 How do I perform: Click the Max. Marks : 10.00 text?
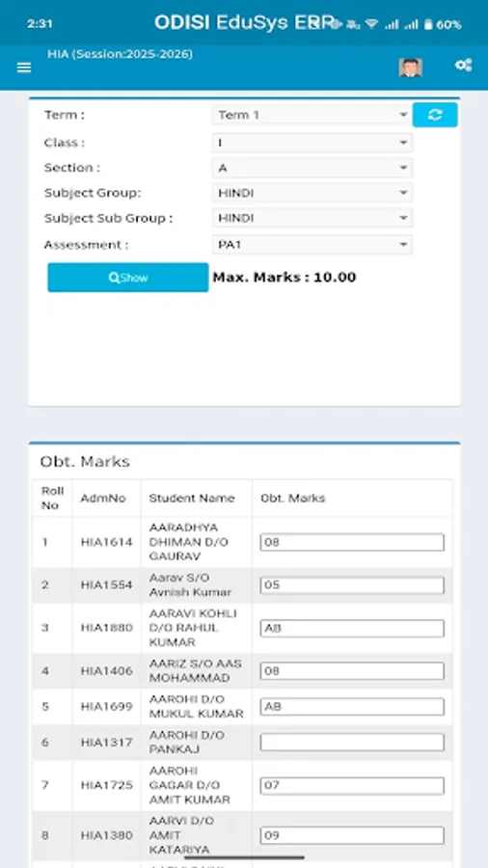click(x=285, y=278)
